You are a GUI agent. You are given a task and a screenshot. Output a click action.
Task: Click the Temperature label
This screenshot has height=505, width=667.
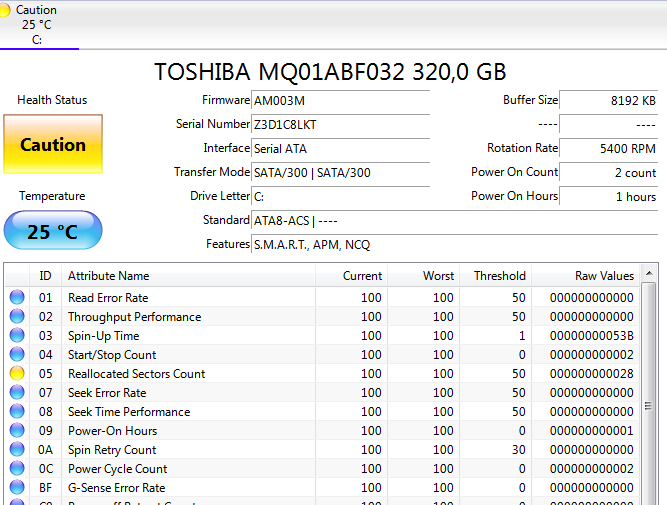point(52,196)
